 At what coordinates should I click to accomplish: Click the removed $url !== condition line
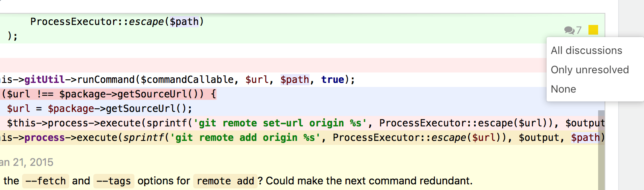109,94
